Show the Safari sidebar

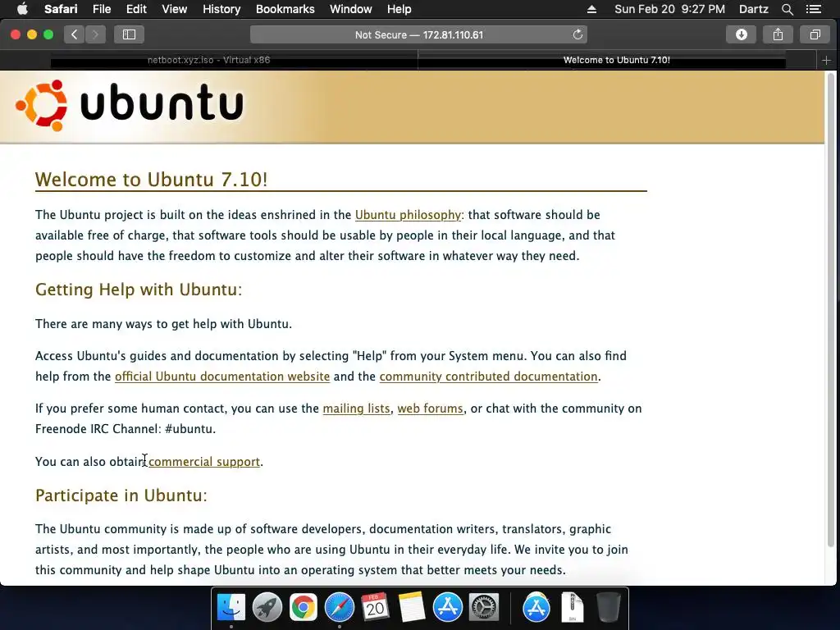(129, 34)
